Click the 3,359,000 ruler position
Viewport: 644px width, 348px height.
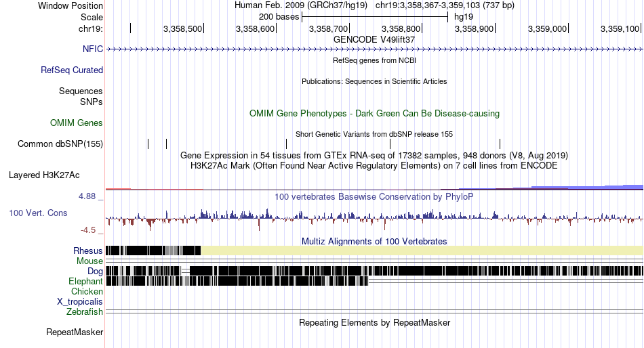[x=547, y=28]
